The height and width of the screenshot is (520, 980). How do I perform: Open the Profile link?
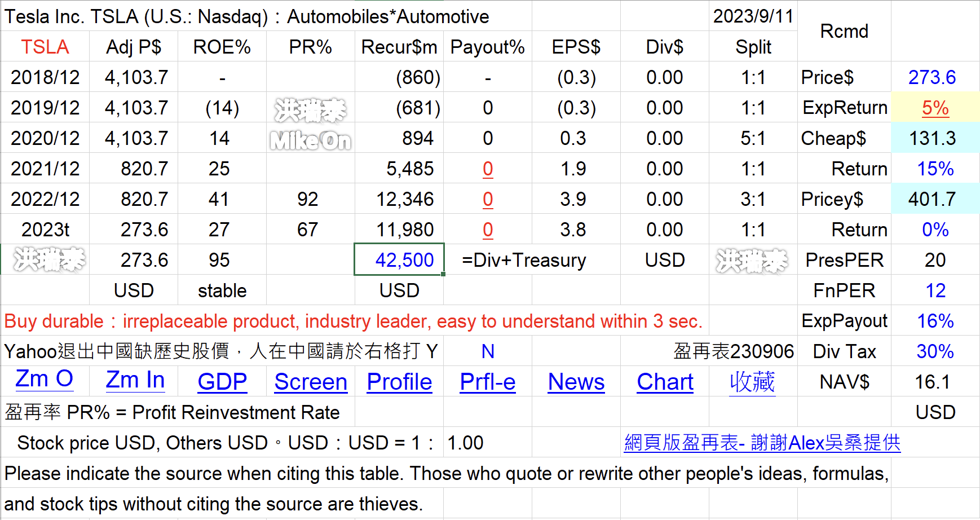pyautogui.click(x=399, y=382)
